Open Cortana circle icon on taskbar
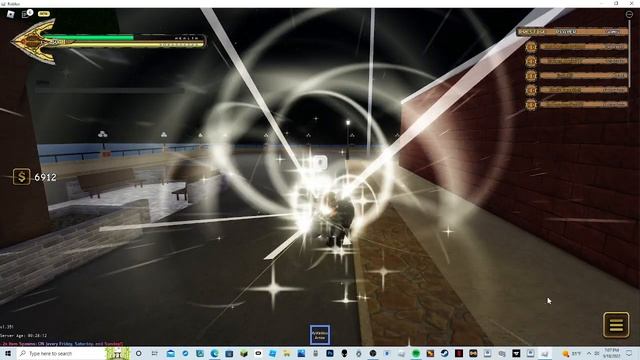The width and height of the screenshot is (640, 360). tap(138, 353)
